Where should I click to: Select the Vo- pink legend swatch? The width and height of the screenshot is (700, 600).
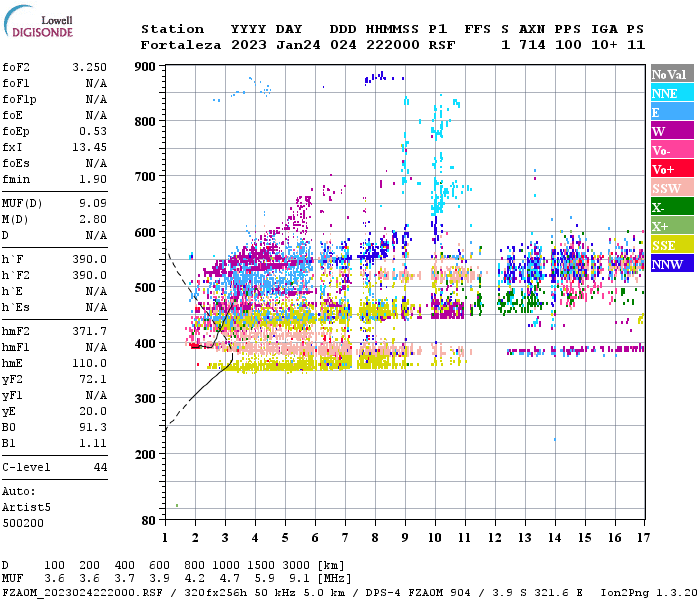672,149
